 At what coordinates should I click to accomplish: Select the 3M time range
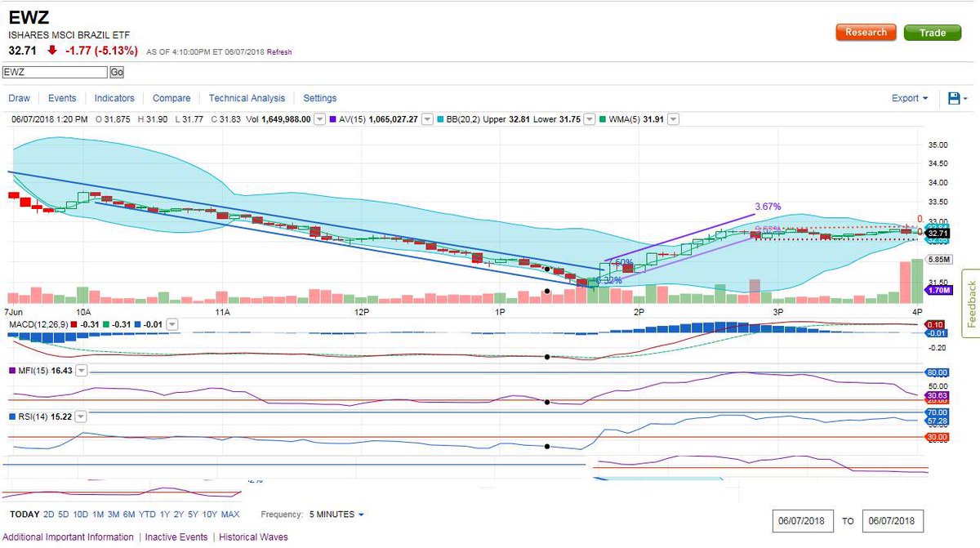click(x=114, y=515)
